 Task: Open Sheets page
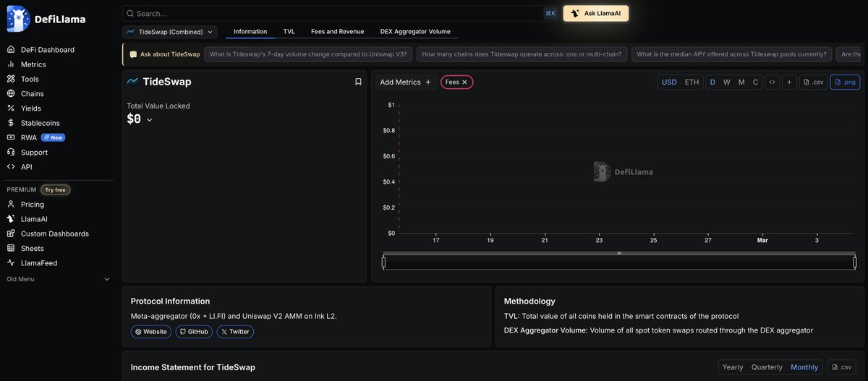coord(25,249)
